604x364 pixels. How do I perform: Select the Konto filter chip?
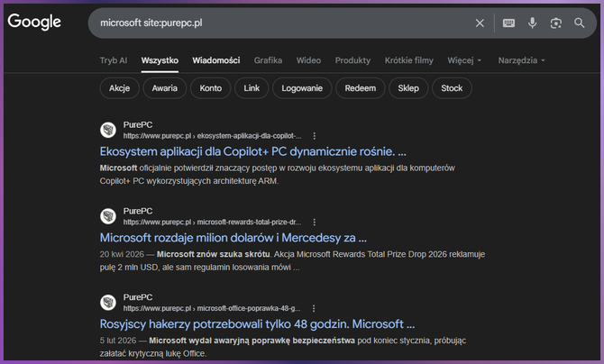pyautogui.click(x=210, y=88)
